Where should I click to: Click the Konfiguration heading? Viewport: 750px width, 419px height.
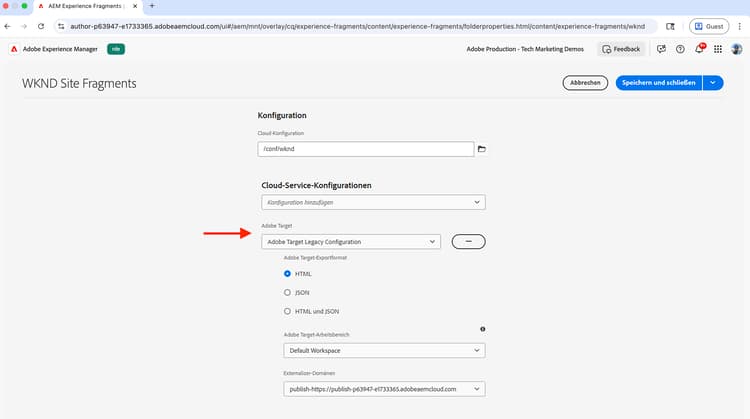point(282,115)
